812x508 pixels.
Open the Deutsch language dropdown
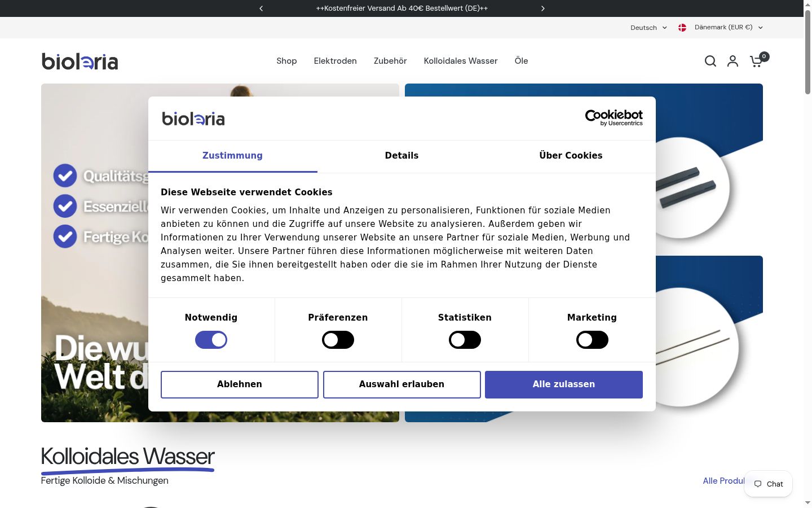[x=648, y=28]
